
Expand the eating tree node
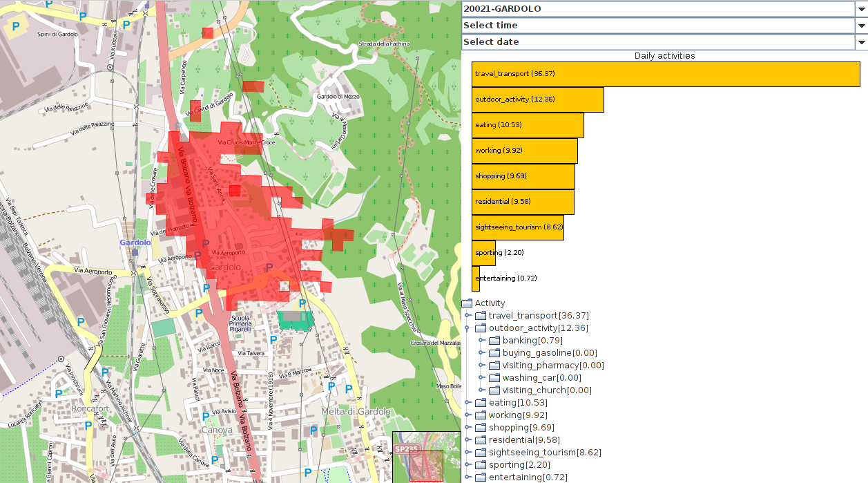tap(467, 403)
